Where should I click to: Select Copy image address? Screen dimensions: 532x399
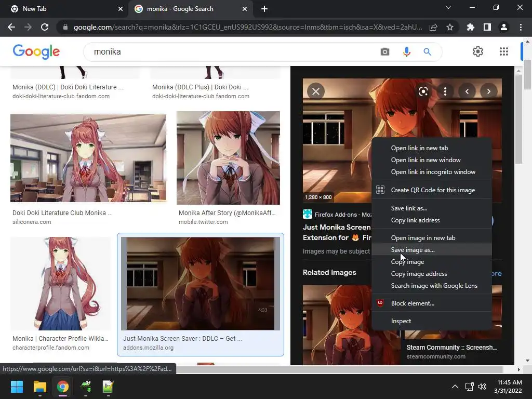click(x=432, y=274)
